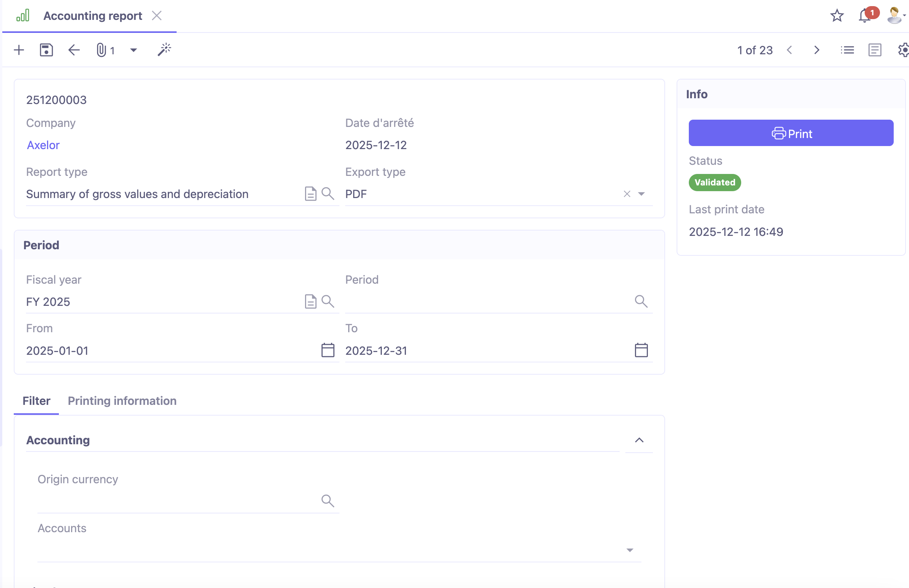Open To date calendar picker

641,350
